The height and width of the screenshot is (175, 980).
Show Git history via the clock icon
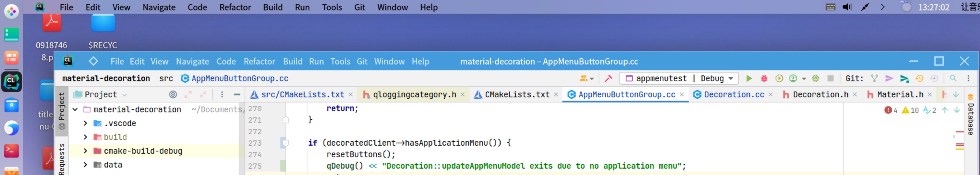[919, 79]
